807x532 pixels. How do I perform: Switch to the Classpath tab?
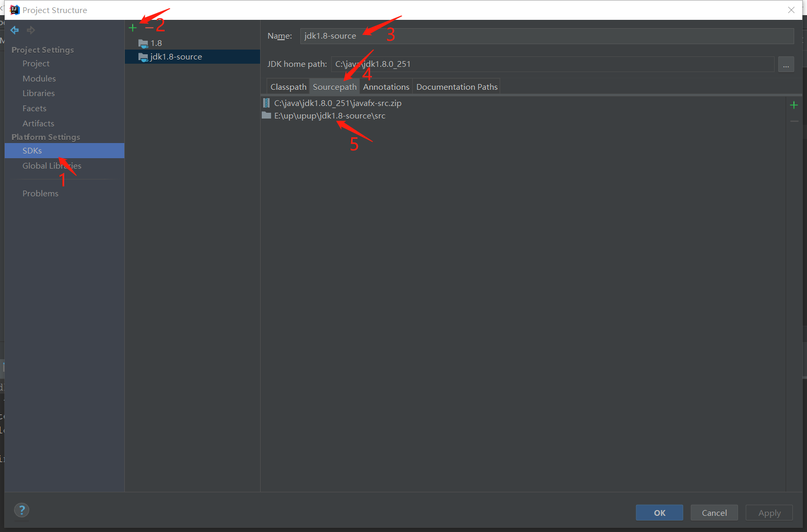tap(288, 87)
